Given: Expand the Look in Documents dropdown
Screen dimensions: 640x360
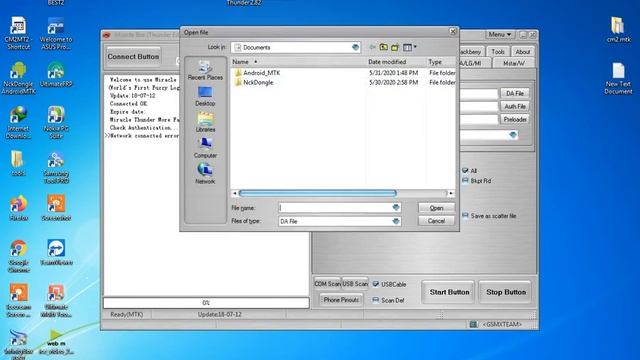Looking at the screenshot, I should (x=356, y=47).
